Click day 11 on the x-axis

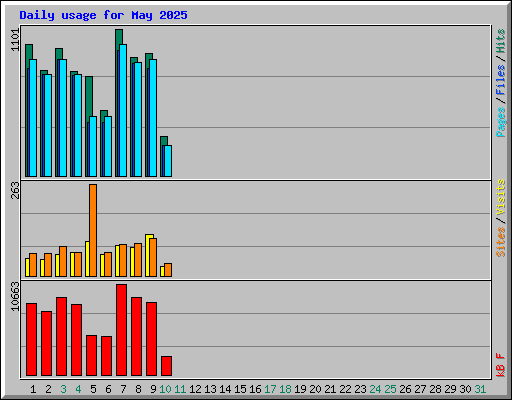180,389
